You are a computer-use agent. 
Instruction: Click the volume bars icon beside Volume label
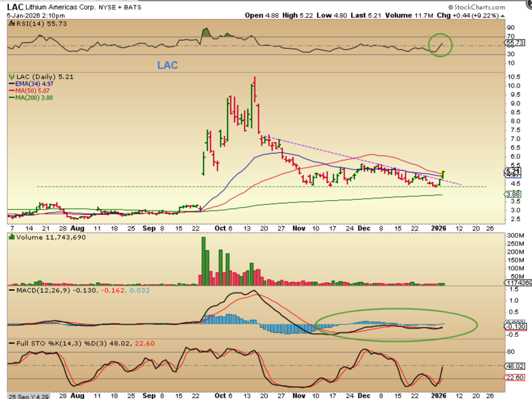pyautogui.click(x=12, y=237)
